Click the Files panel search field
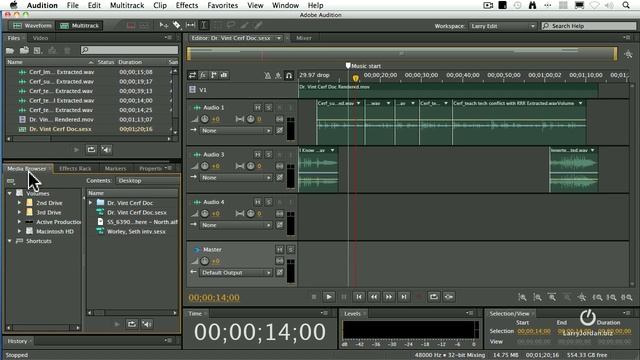640x360 pixels. (129, 50)
